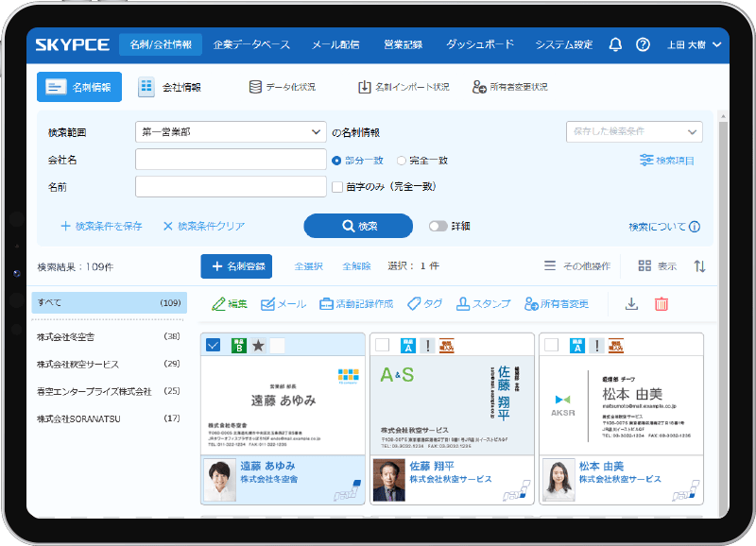Screen dimensions: 756x546
Task: Click the 編集 pencil action
Action: coord(230,304)
